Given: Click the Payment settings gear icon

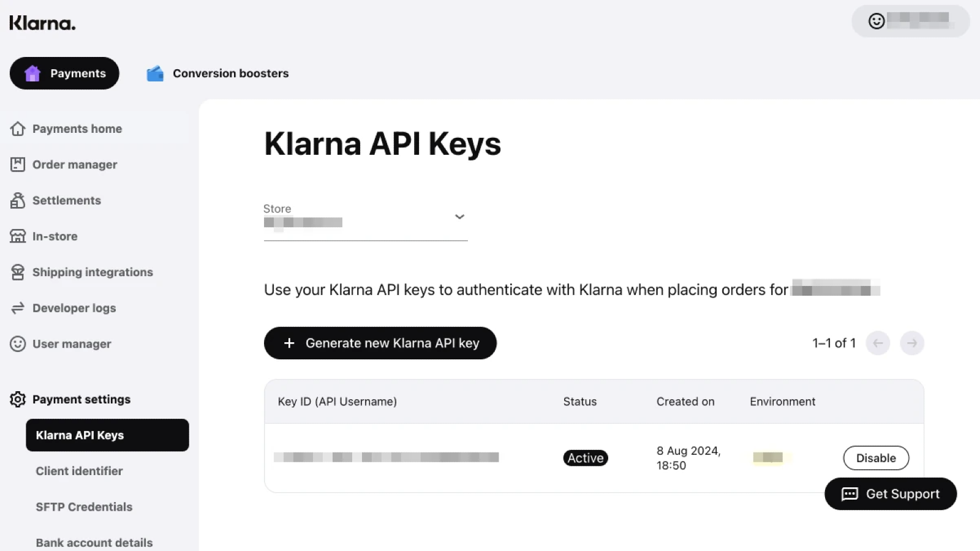Looking at the screenshot, I should pos(18,399).
